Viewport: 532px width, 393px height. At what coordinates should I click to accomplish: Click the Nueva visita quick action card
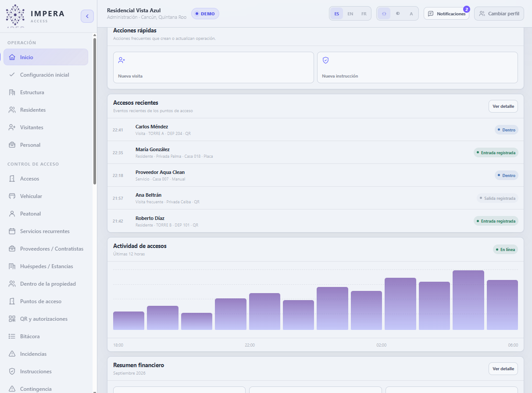214,67
